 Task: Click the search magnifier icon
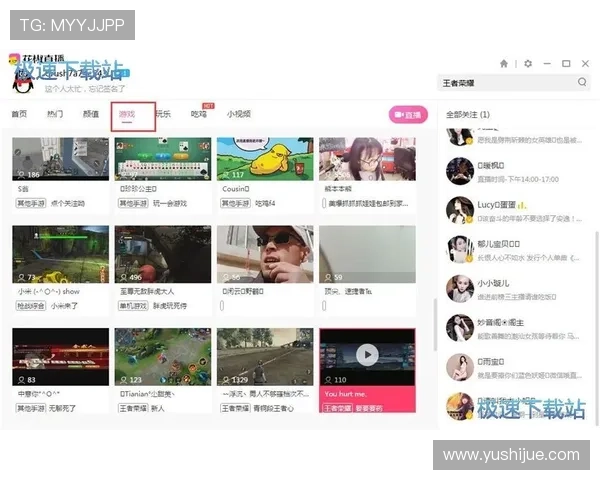coord(582,82)
